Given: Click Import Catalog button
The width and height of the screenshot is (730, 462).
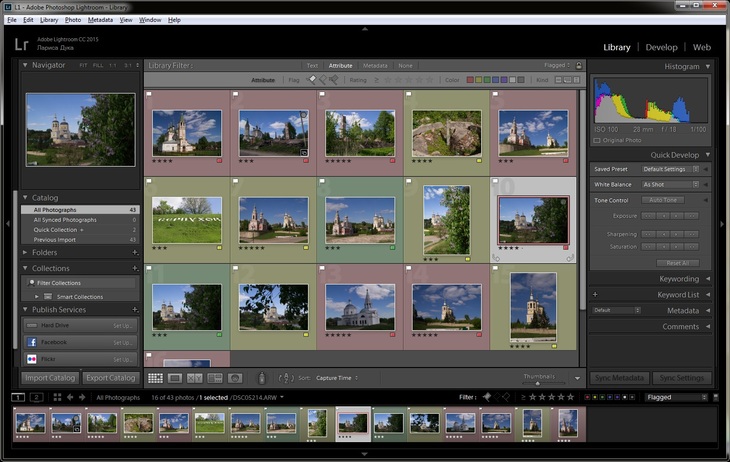Looking at the screenshot, I should pos(50,378).
